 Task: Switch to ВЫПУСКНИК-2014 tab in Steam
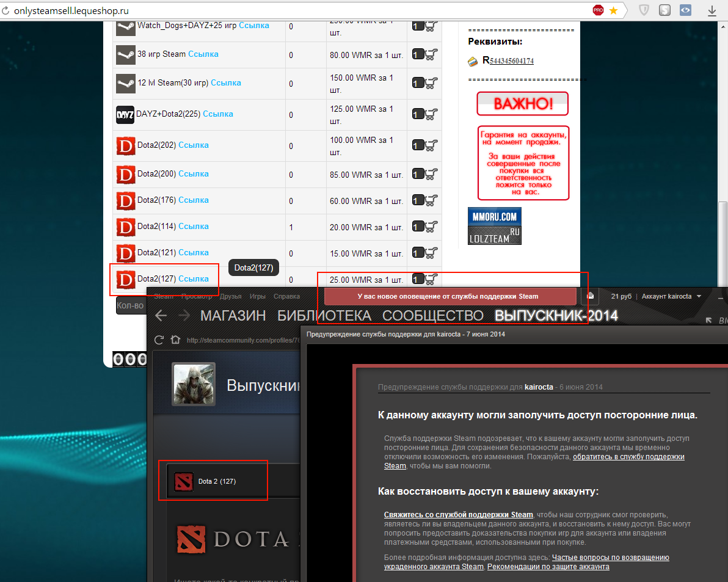pos(556,316)
